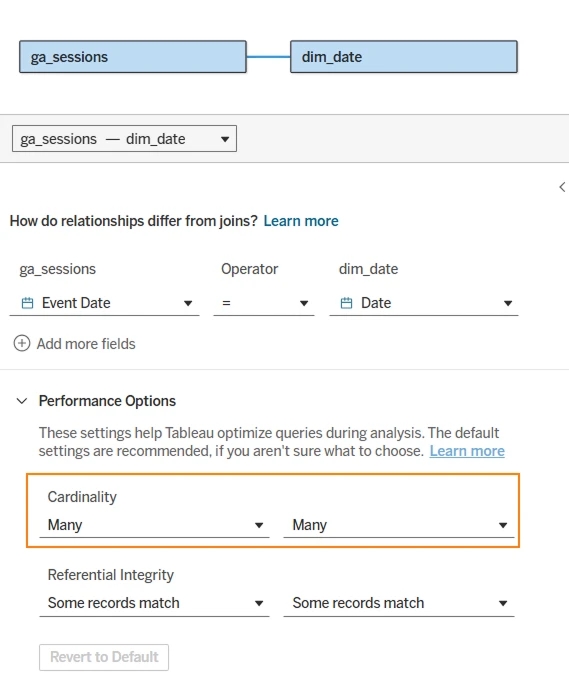Open the ga_sessions Referential Integrity dropdown
The width and height of the screenshot is (569, 682).
[154, 603]
